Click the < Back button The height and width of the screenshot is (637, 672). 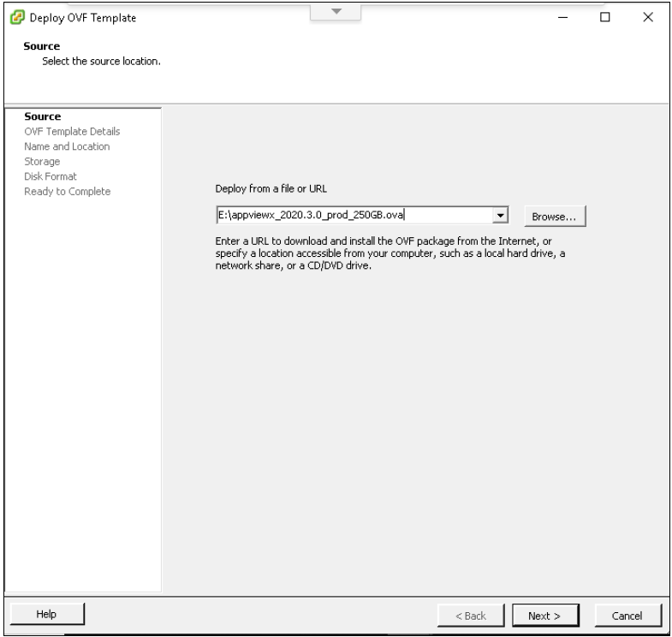coord(471,616)
